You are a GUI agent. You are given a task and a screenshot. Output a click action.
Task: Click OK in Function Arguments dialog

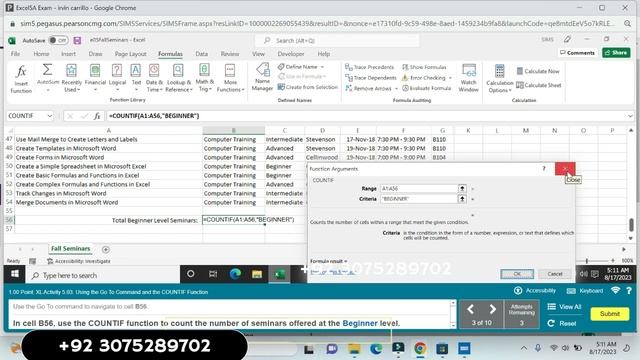tap(517, 274)
